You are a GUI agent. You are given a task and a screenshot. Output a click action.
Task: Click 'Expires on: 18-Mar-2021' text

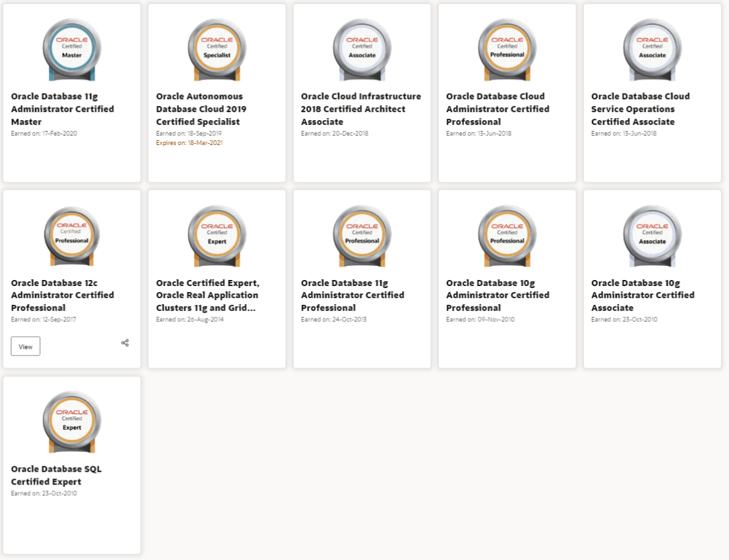(189, 143)
